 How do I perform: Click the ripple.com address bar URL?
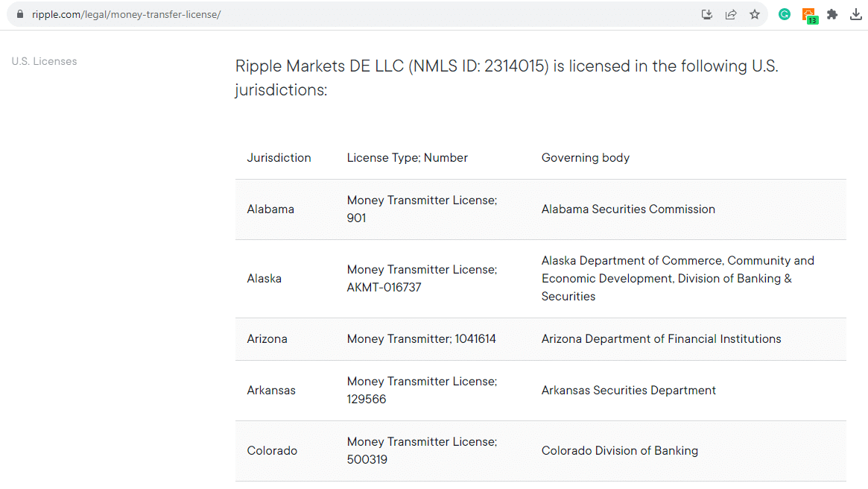coord(126,14)
